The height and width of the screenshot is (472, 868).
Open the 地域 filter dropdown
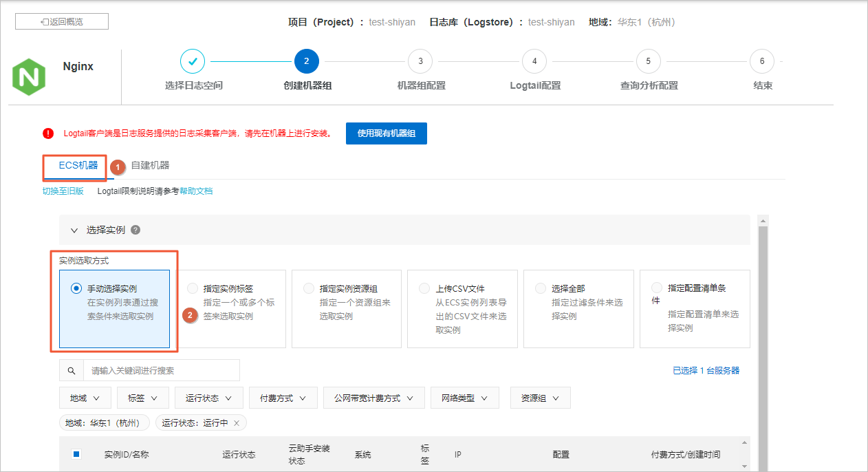point(85,398)
